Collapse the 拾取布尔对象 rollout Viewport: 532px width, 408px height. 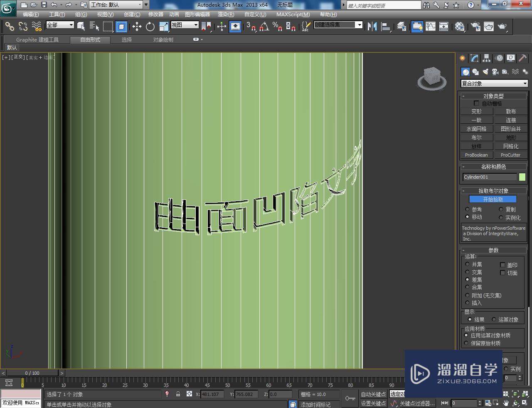pyautogui.click(x=494, y=191)
